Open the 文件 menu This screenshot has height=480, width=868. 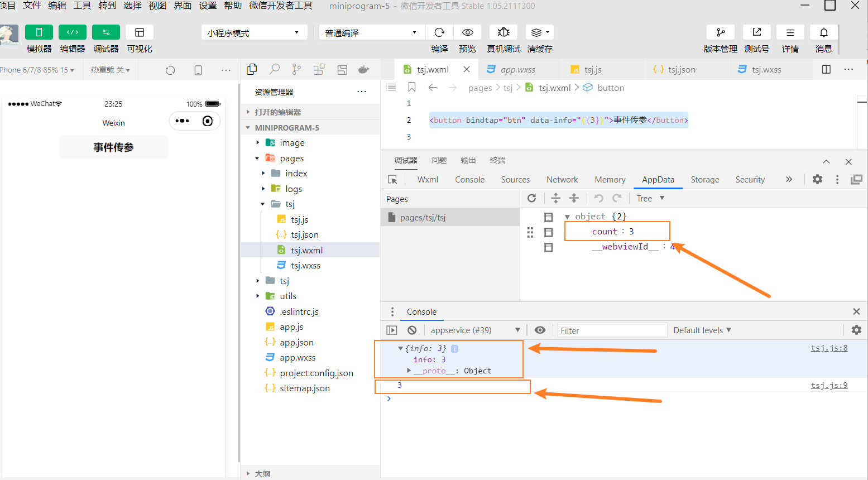[x=32, y=6]
